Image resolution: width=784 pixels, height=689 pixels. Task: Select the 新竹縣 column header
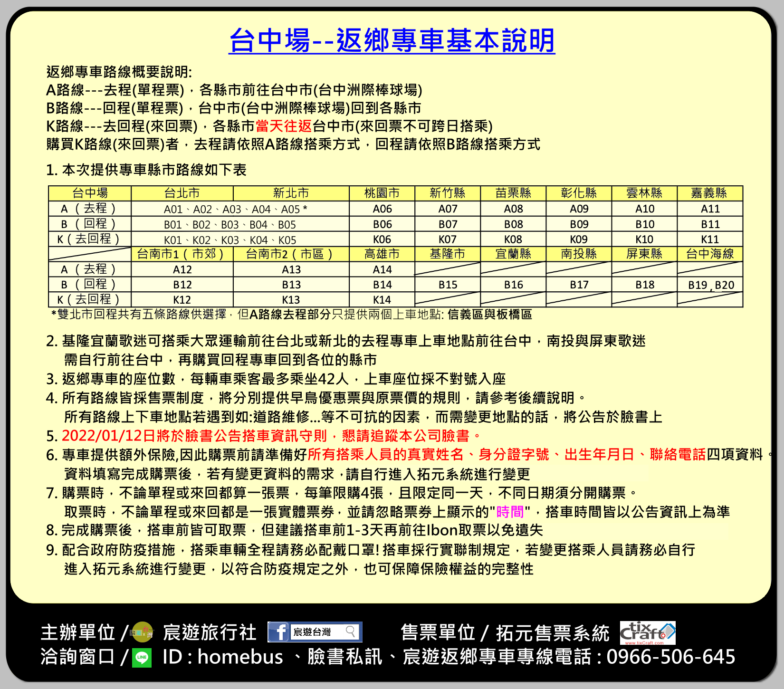click(448, 193)
